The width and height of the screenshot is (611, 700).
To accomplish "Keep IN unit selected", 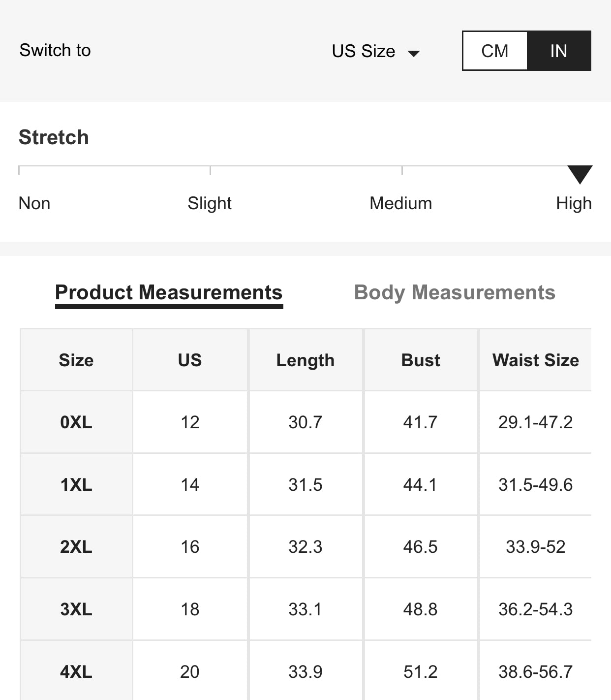I will pyautogui.click(x=559, y=51).
